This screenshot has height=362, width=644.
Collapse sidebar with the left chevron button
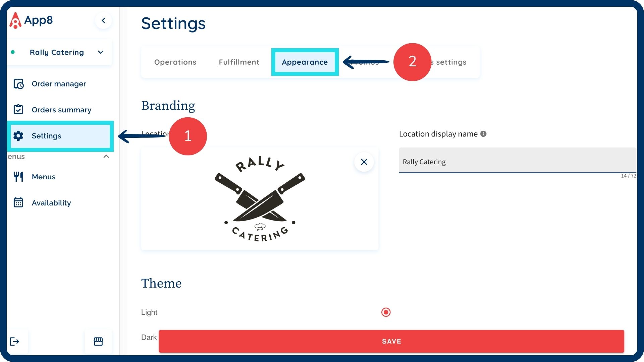(x=103, y=21)
